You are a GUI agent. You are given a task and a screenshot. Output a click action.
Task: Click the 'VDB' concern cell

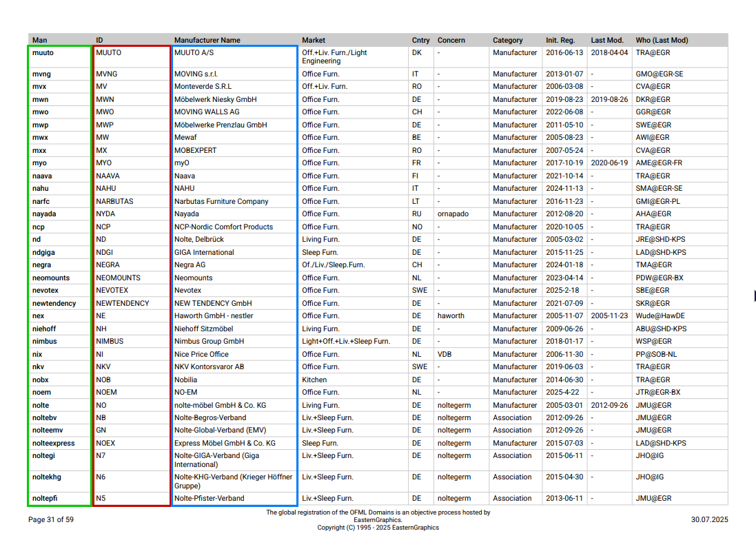pos(445,355)
